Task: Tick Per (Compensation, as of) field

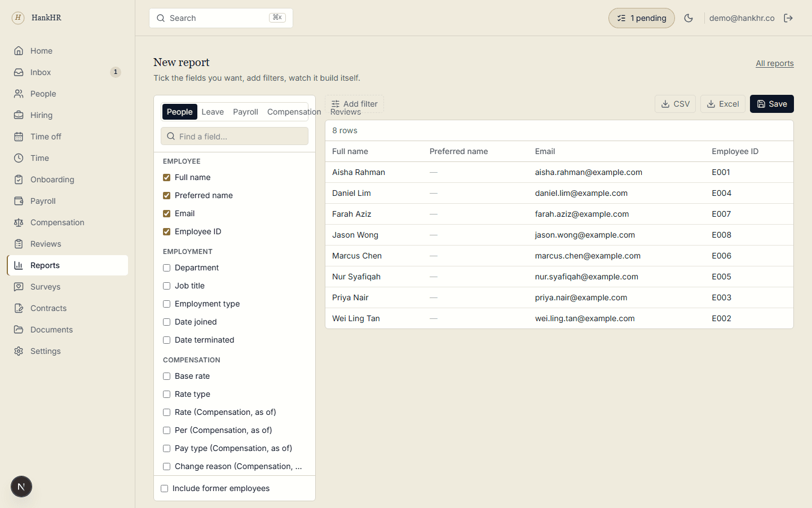Action: coord(166,430)
